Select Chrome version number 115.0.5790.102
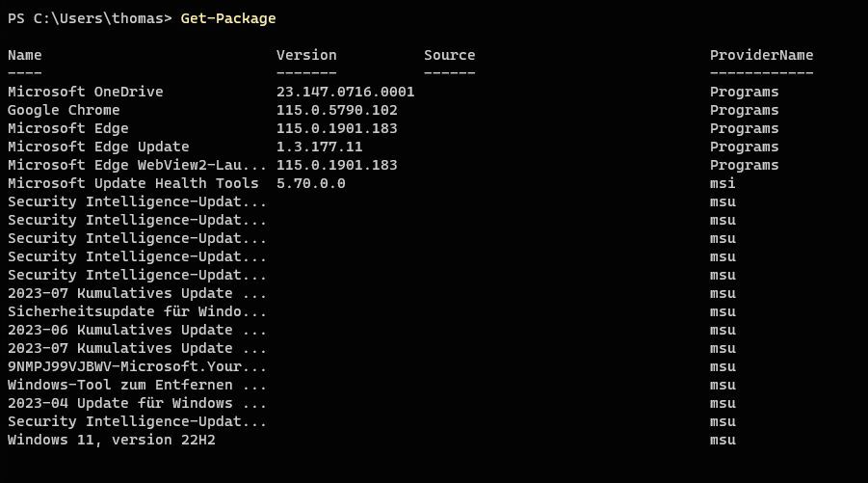 [336, 111]
